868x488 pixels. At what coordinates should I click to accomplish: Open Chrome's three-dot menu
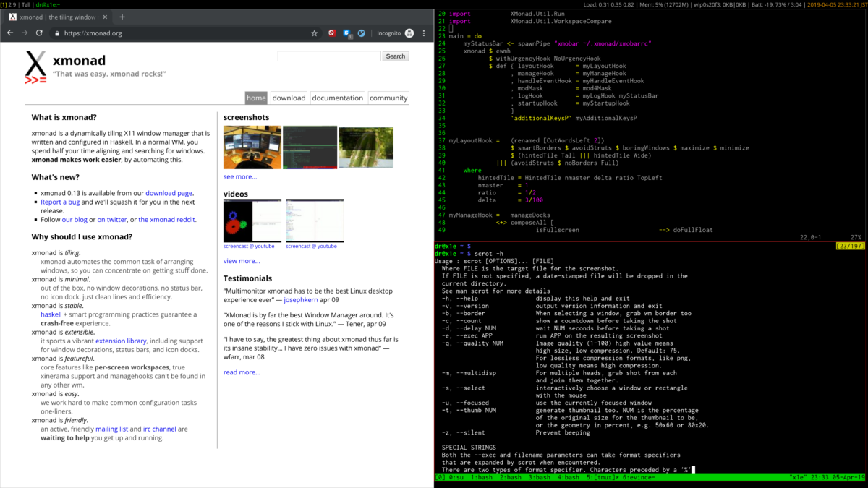click(424, 33)
